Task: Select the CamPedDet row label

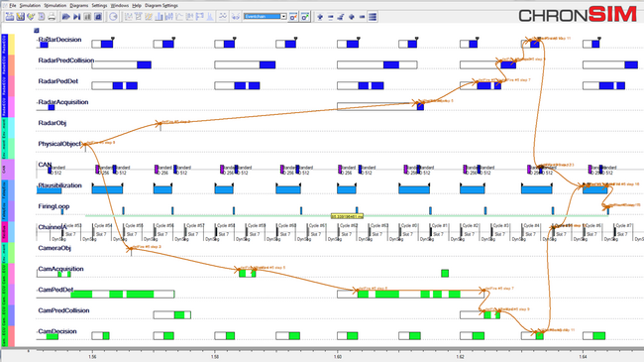Action: [x=55, y=290]
